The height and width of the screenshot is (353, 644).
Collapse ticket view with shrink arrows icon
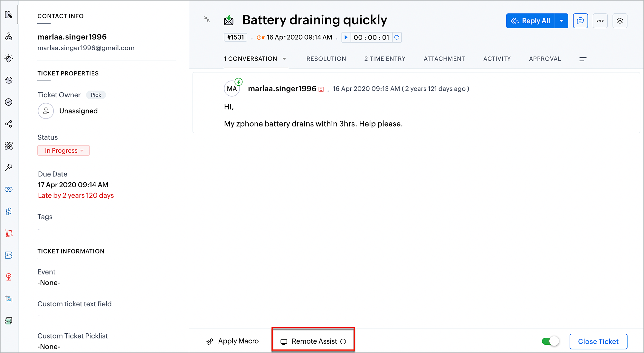click(x=207, y=19)
